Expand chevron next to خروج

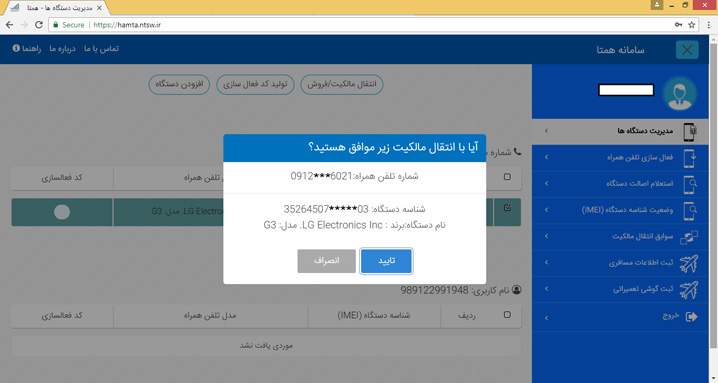click(546, 317)
